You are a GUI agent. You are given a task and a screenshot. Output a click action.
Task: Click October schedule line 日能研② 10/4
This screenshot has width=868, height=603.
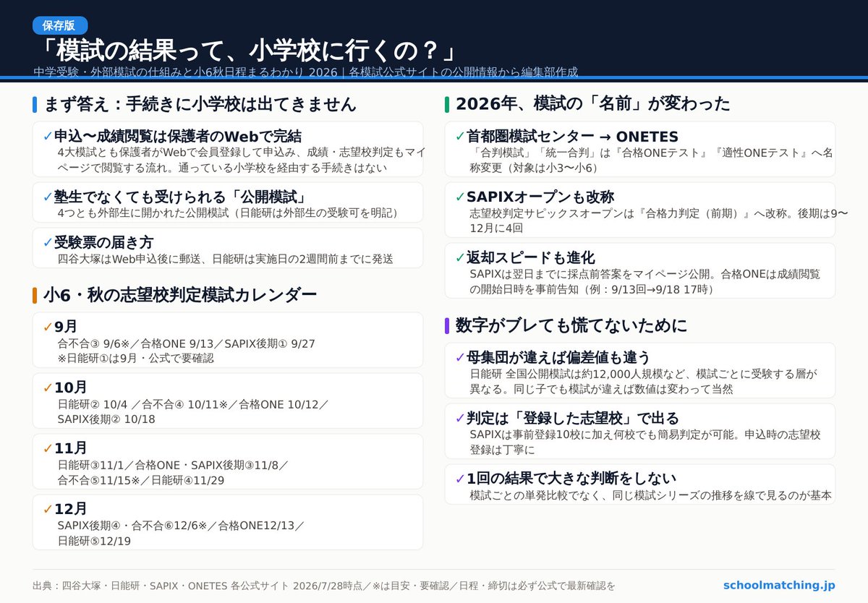click(x=193, y=405)
